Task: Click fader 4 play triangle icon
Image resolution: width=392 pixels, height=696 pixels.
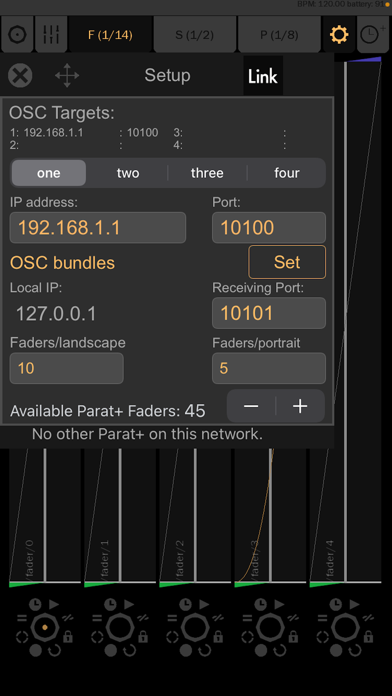Action: pos(354,604)
